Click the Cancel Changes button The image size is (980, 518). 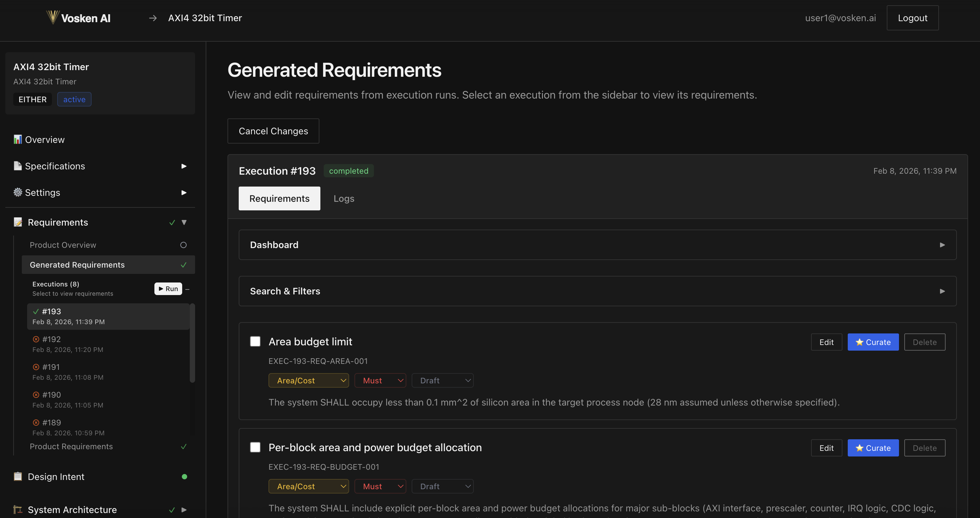click(x=273, y=131)
